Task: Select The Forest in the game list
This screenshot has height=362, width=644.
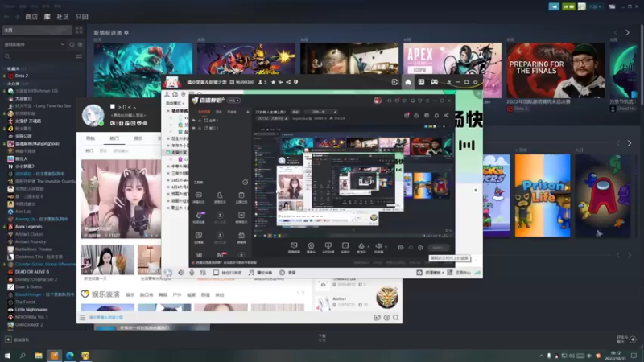Action: [x=25, y=302]
